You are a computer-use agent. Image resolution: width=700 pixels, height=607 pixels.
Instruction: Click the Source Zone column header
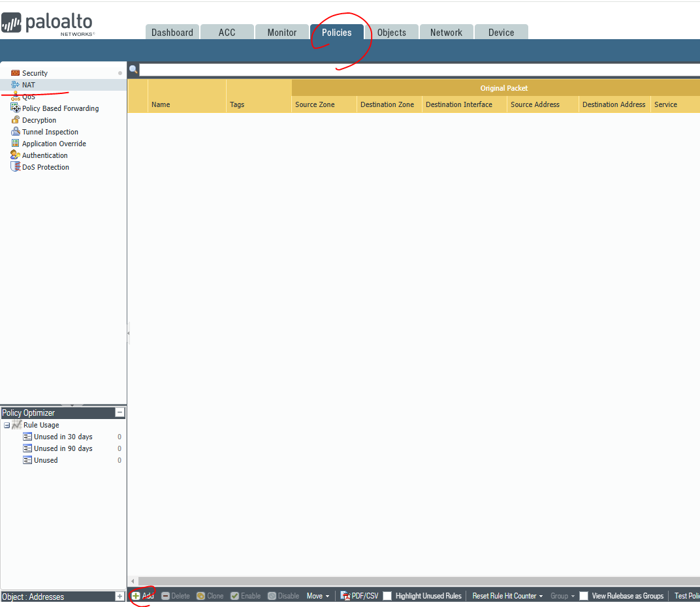pos(324,104)
